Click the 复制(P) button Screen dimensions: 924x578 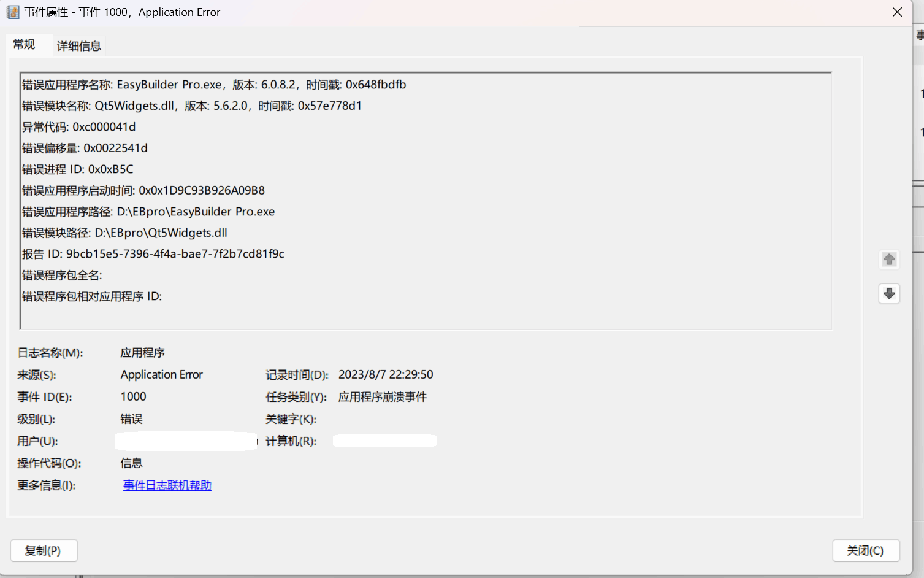click(x=44, y=550)
